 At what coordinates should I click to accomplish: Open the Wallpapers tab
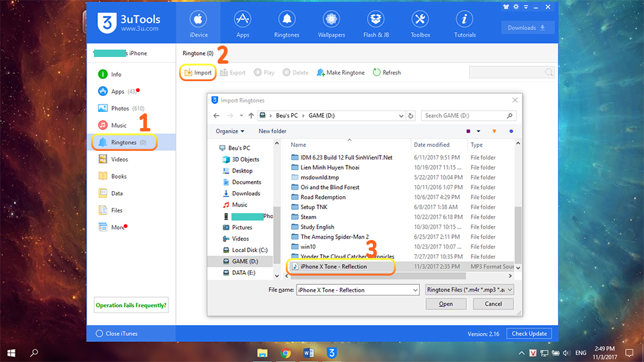click(x=331, y=23)
